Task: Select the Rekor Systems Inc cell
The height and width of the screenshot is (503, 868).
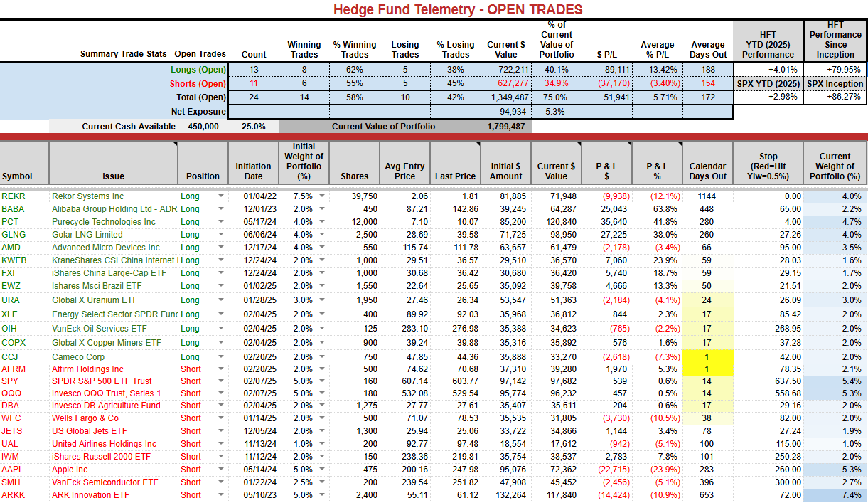Action: (x=113, y=196)
